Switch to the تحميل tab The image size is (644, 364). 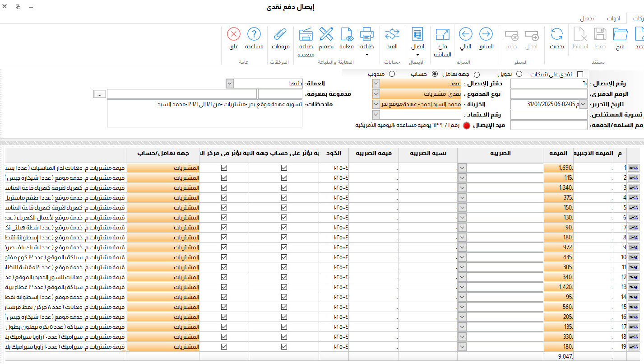pyautogui.click(x=587, y=19)
